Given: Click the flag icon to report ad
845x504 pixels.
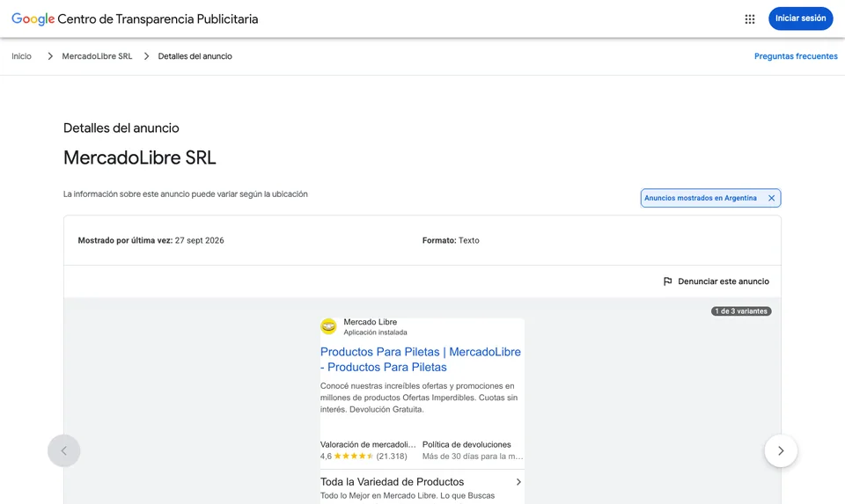Looking at the screenshot, I should point(667,281).
